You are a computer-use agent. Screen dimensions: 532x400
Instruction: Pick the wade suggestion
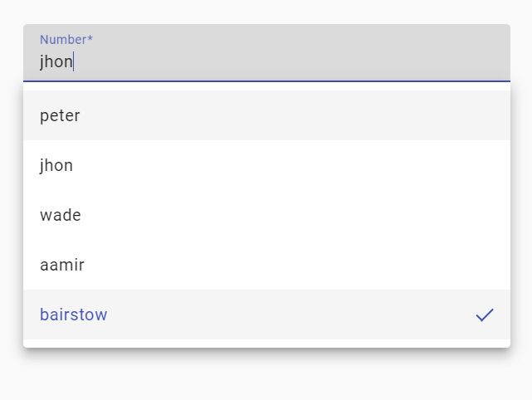click(x=60, y=215)
